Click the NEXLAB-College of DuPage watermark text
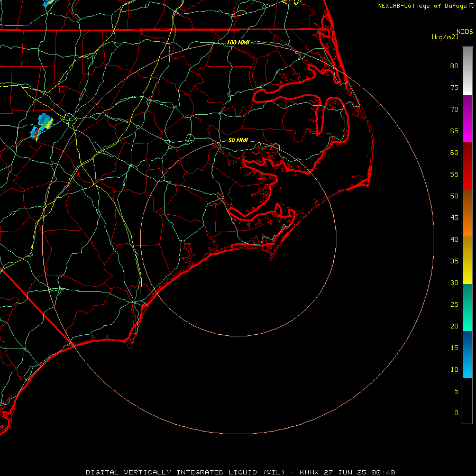476x476 pixels. tap(426, 6)
